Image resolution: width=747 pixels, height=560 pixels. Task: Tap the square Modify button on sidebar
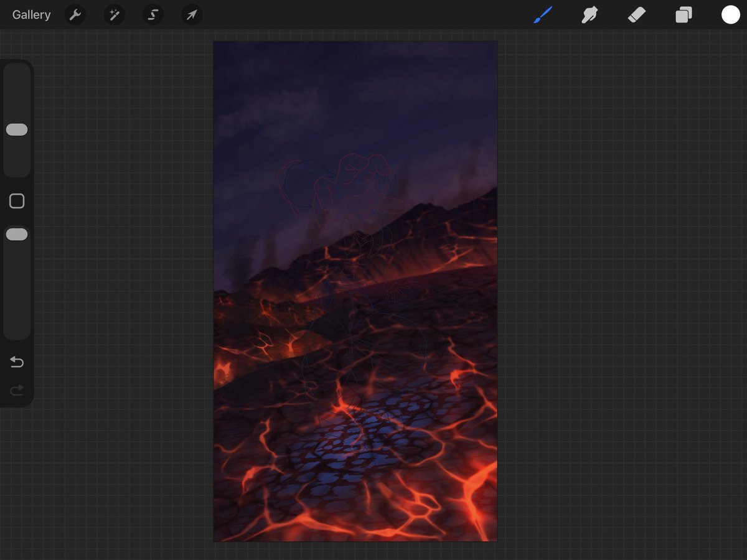(17, 201)
